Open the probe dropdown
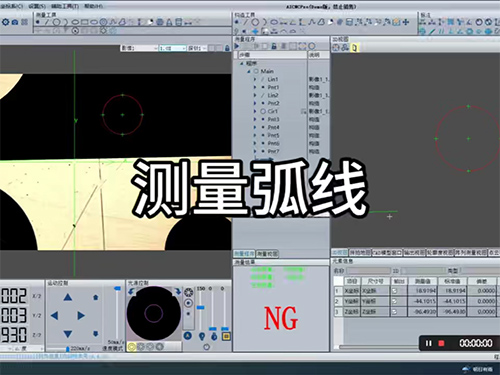 [x=197, y=48]
